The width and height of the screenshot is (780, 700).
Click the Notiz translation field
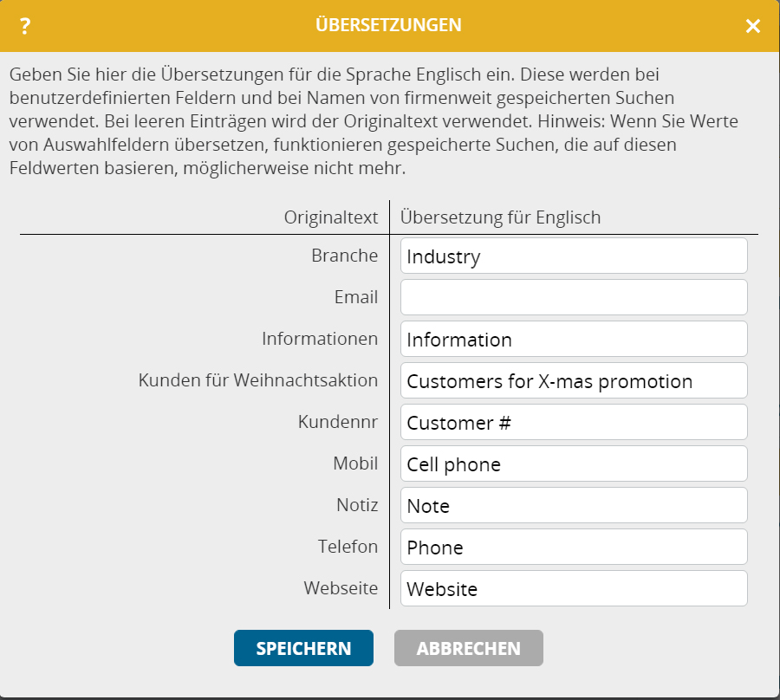[574, 505]
